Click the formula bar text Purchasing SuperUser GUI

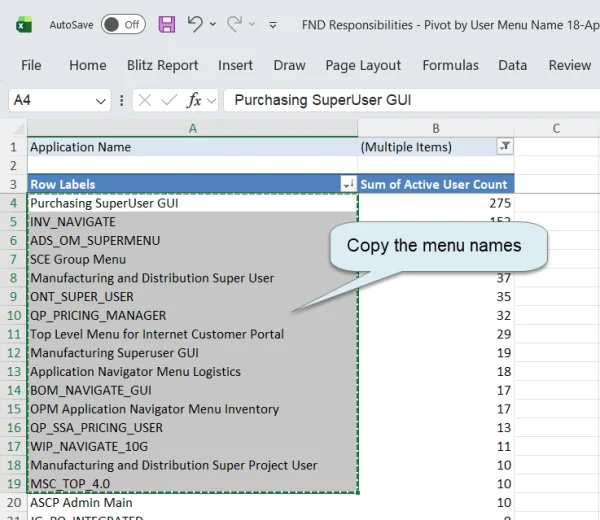coord(323,100)
